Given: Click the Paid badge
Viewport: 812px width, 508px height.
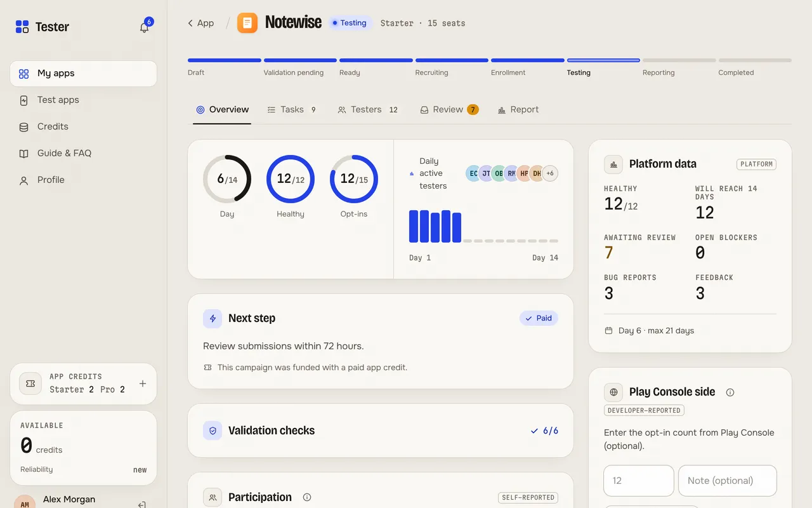Looking at the screenshot, I should pyautogui.click(x=539, y=318).
